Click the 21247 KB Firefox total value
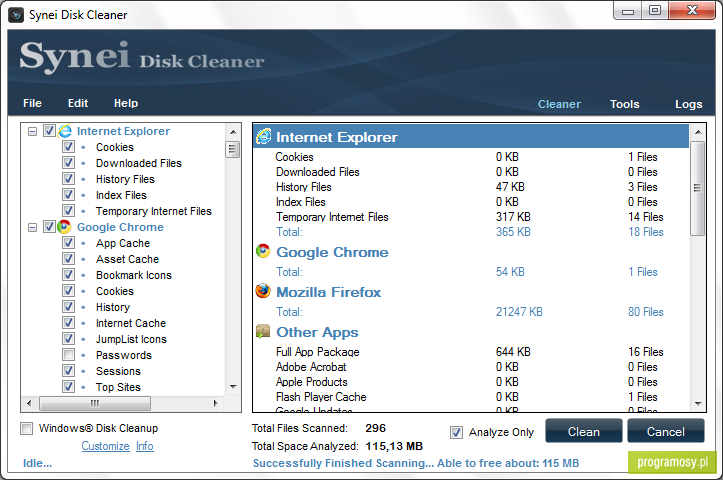 (x=519, y=312)
